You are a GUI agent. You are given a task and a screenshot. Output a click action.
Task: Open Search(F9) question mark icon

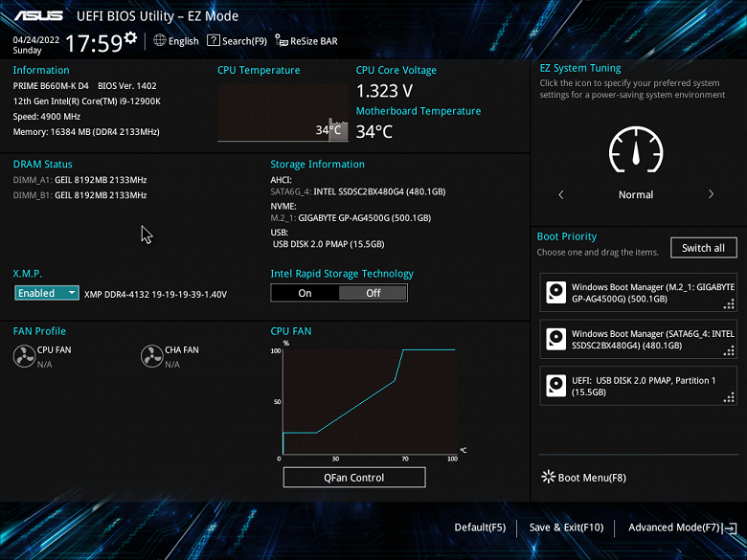pos(213,40)
